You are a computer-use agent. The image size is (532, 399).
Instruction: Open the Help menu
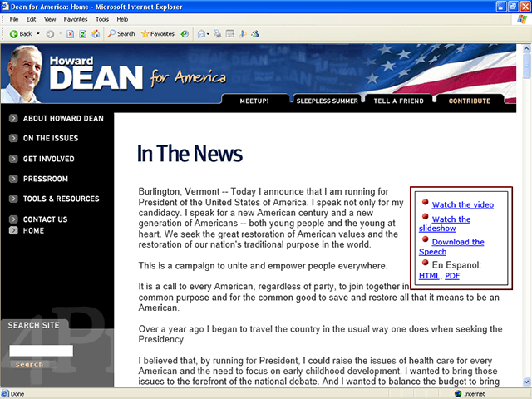point(122,19)
